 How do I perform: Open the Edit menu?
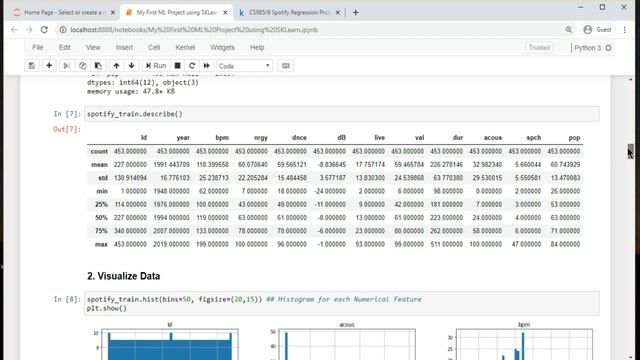(x=64, y=47)
